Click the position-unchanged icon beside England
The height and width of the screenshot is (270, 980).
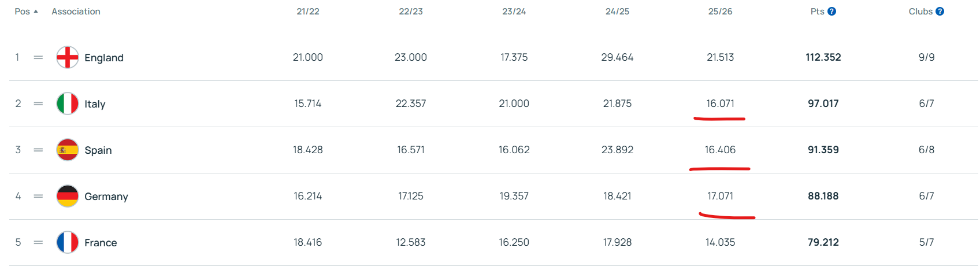point(38,57)
